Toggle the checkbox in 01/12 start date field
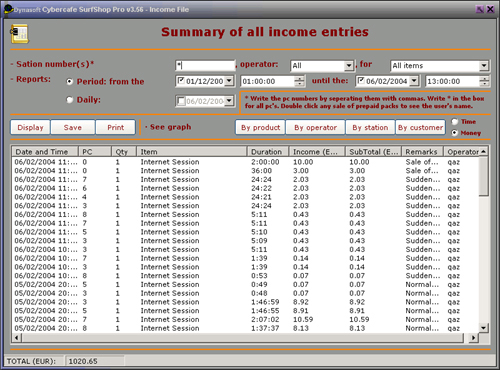Image resolution: width=500 pixels, height=370 pixels. coord(181,81)
